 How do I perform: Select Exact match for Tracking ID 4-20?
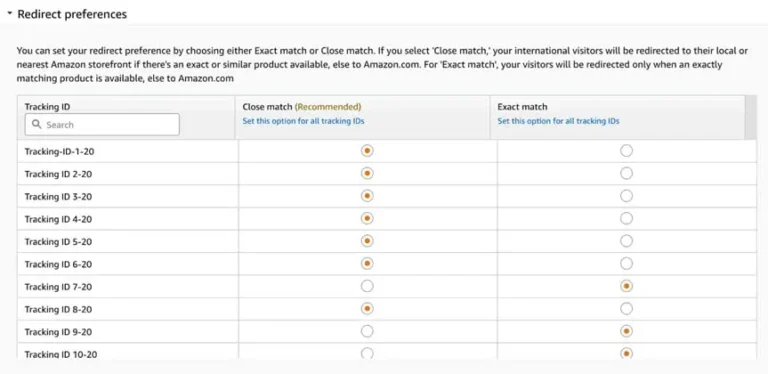[x=626, y=219]
